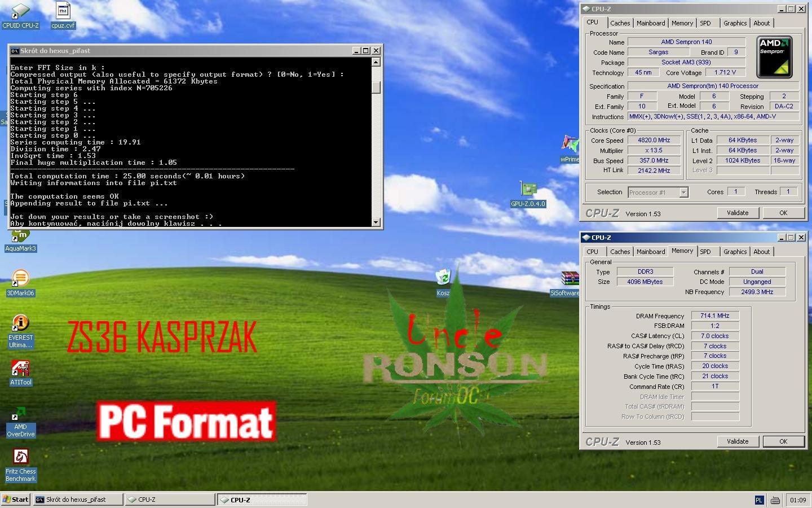Click the memory Type DDR3 field
Viewport: 812px width, 508px height.
[x=645, y=272]
